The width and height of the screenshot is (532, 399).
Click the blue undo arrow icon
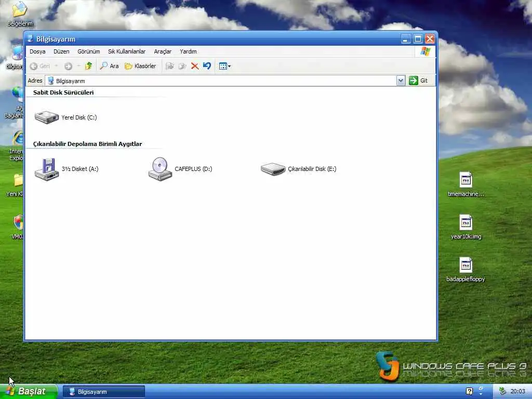[x=207, y=66]
